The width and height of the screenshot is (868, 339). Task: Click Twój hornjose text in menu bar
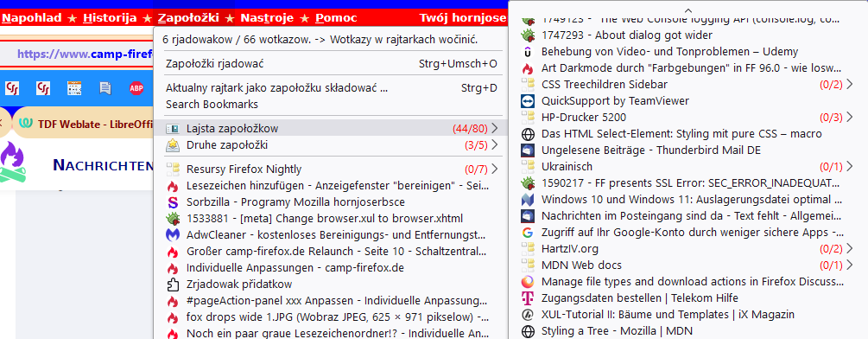coord(463,17)
